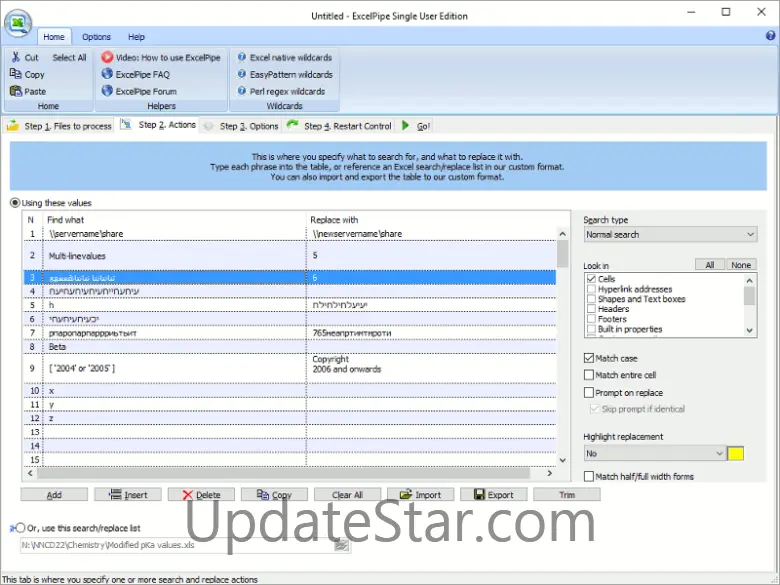Click table vertical scroll down arrow
Image resolution: width=780 pixels, height=585 pixels.
coord(563,460)
